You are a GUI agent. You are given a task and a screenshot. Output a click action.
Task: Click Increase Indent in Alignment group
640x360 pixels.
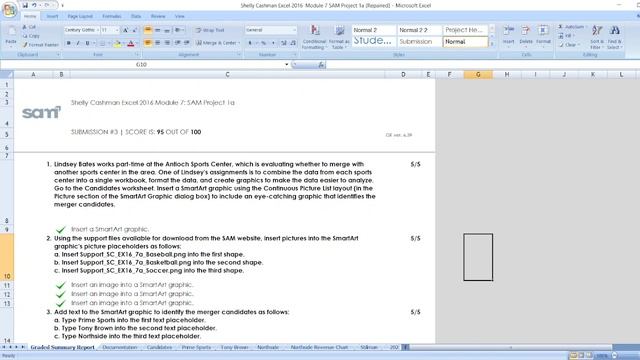186,43
